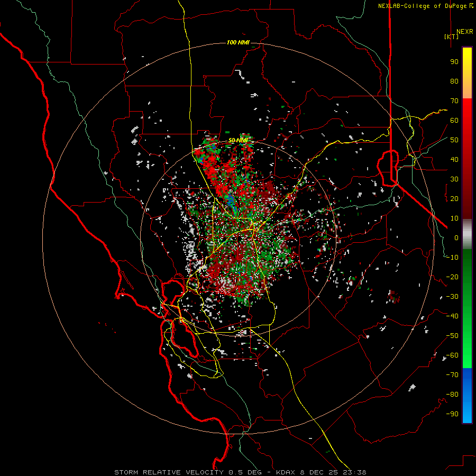Click the -40 value on velocity scale
This screenshot has width=476, height=476.
452,316
